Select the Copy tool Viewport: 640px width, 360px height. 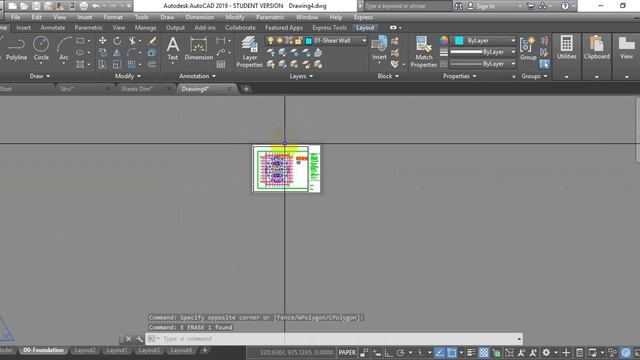tap(102, 53)
